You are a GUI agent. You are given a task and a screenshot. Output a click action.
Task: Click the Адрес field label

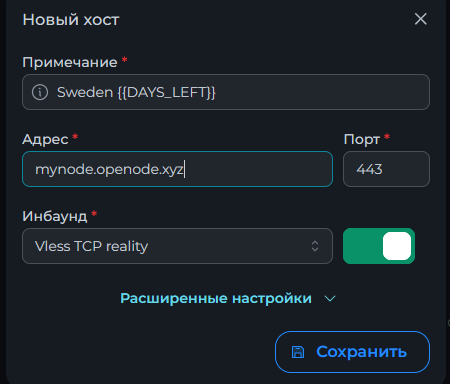[45, 139]
